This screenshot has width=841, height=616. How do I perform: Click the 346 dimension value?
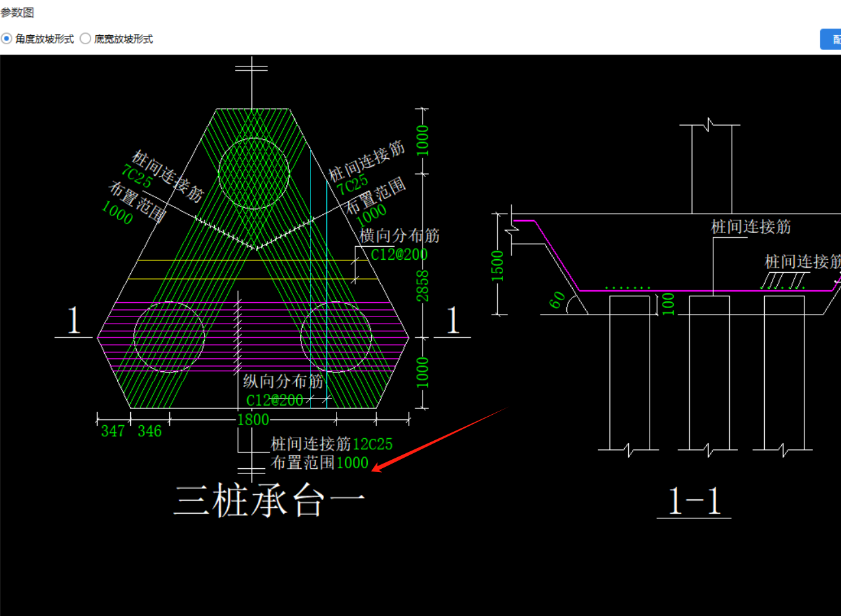click(x=150, y=431)
